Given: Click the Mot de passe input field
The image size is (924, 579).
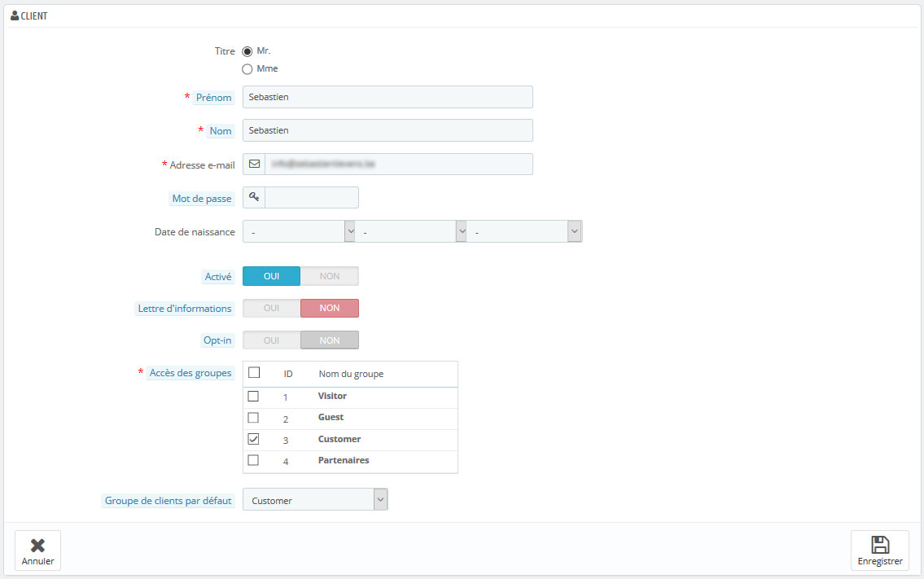Looking at the screenshot, I should point(312,198).
